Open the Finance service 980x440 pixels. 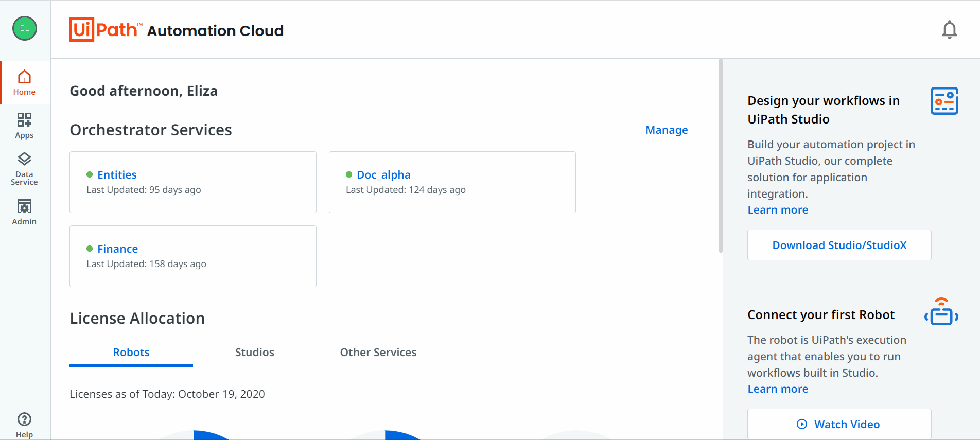click(x=117, y=249)
